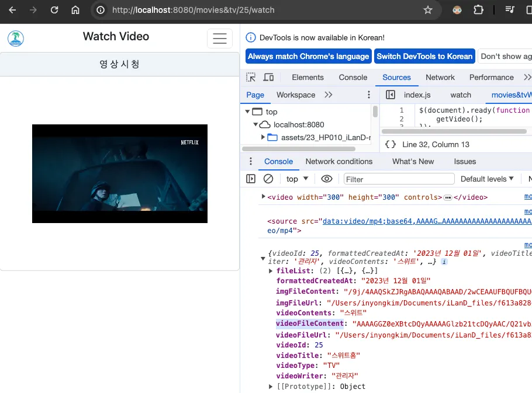Open the top context selector dropdown
Screen dimensions: 532x393
click(297, 179)
